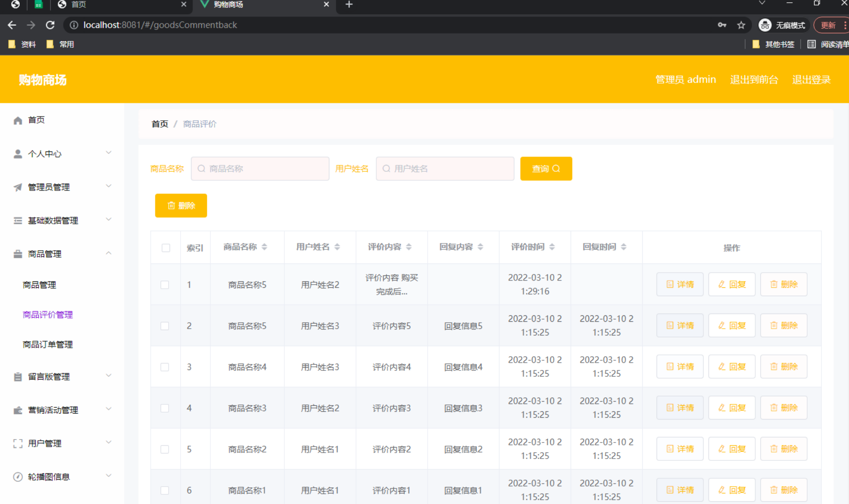Check the checkbox for row 6
Screen dimensions: 849x504
click(x=165, y=490)
